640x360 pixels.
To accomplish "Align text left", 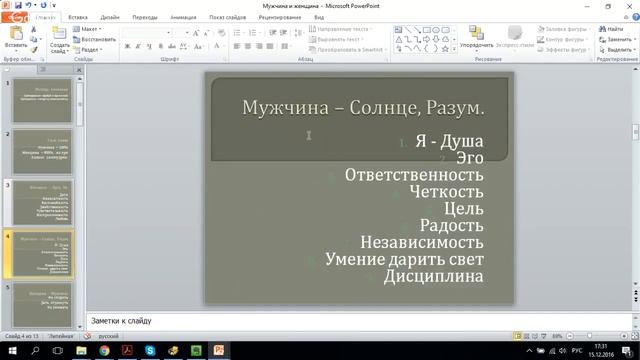I will [x=237, y=47].
